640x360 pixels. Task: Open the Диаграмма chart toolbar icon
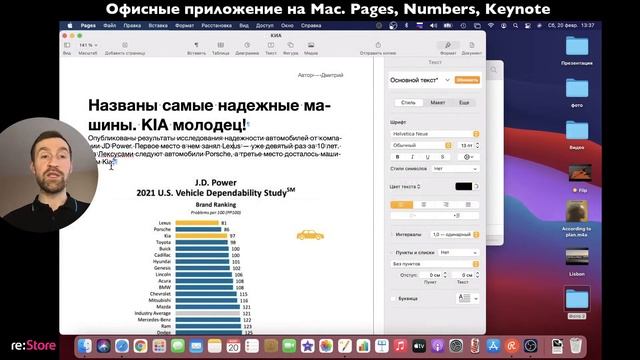[x=247, y=45]
